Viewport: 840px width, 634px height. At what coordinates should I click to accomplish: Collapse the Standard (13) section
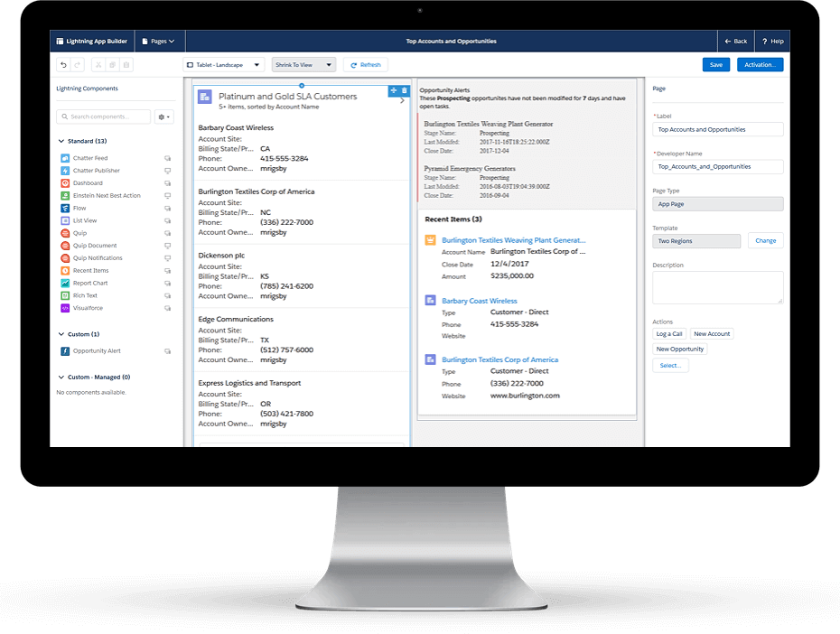[61, 142]
